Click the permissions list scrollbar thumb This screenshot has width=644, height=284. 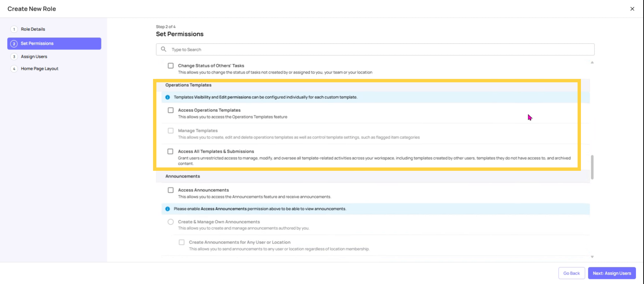[592, 167]
